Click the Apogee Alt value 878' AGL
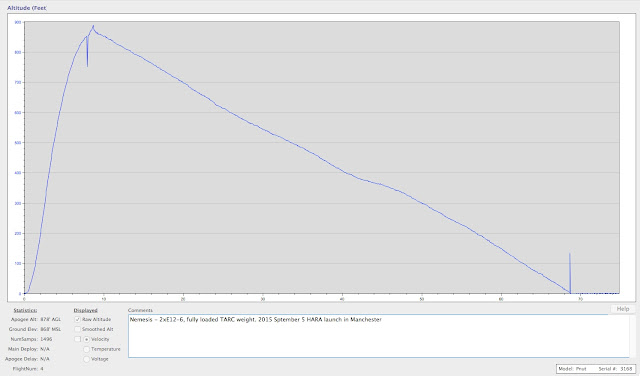The width and height of the screenshot is (640, 376). click(51, 319)
